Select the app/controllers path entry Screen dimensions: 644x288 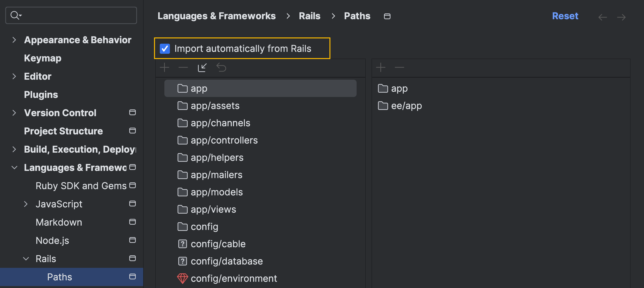[x=224, y=140]
